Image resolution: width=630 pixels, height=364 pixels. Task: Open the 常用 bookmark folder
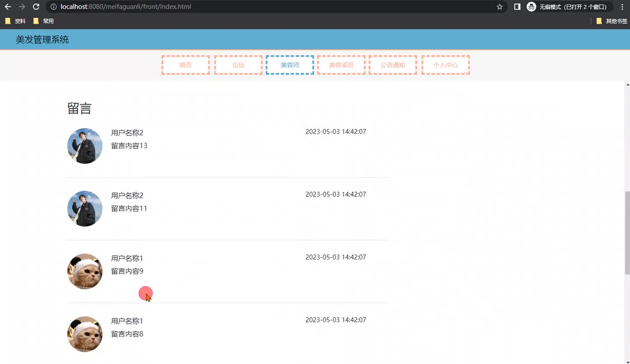[43, 21]
